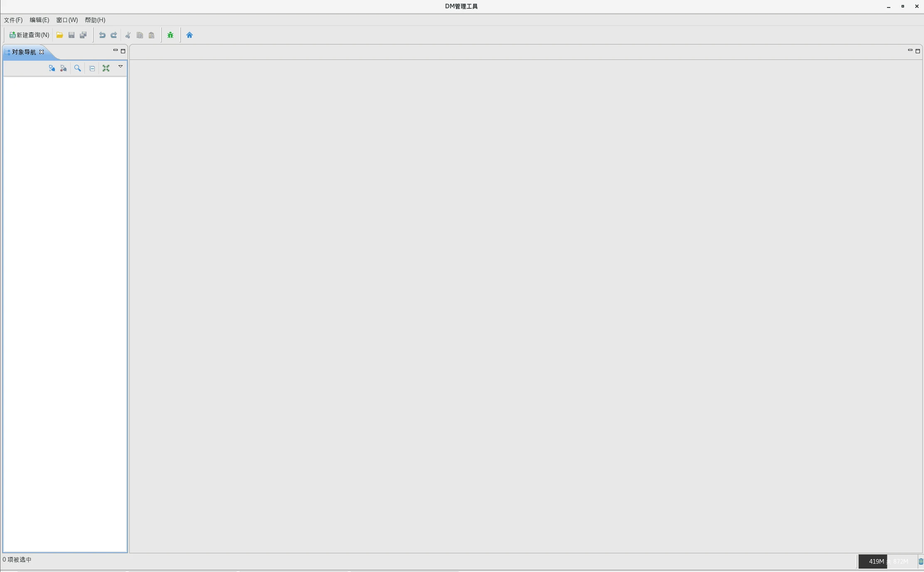Click the magnifier search icon in navigator
This screenshot has width=924, height=572.
[x=77, y=68]
